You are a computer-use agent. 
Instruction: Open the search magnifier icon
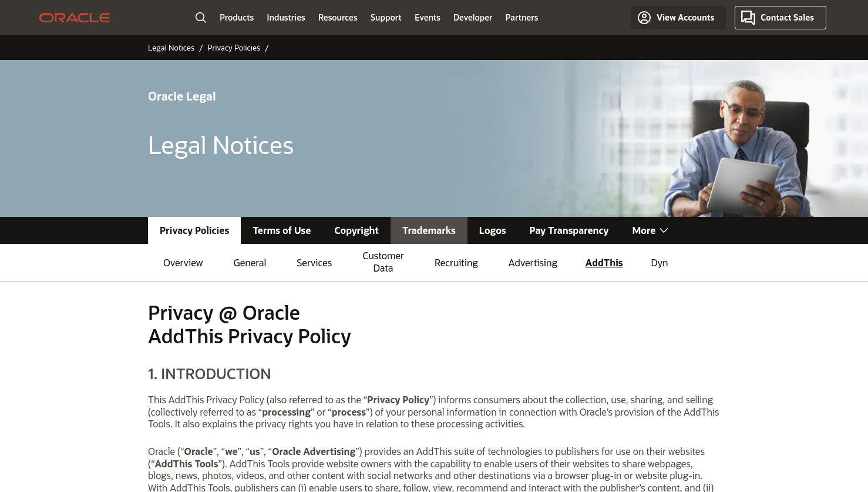point(201,18)
